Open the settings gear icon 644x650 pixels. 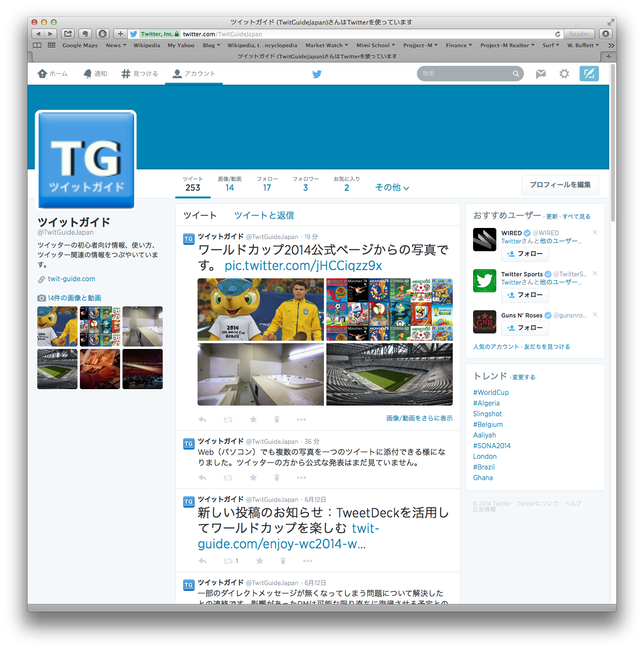coord(564,74)
